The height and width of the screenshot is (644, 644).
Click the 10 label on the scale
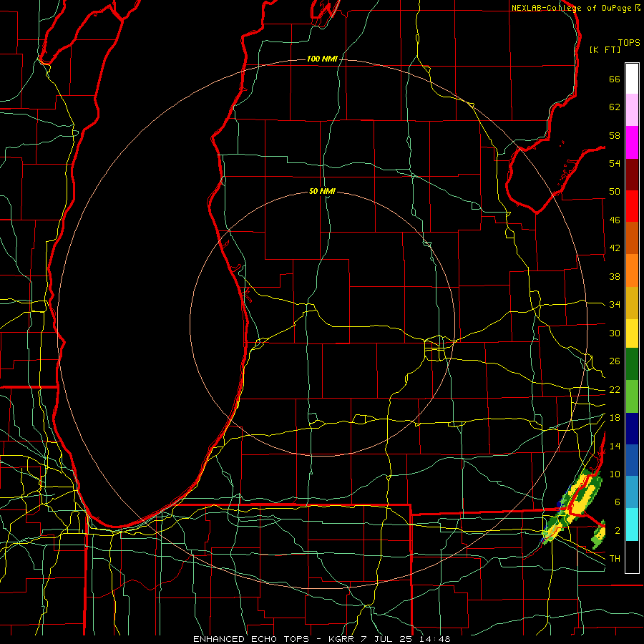pyautogui.click(x=615, y=474)
